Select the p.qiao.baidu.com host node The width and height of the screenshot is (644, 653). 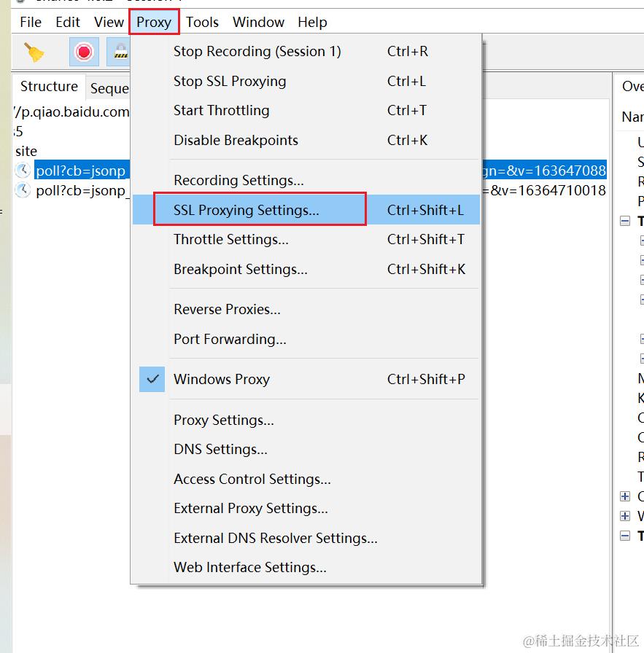click(x=71, y=112)
